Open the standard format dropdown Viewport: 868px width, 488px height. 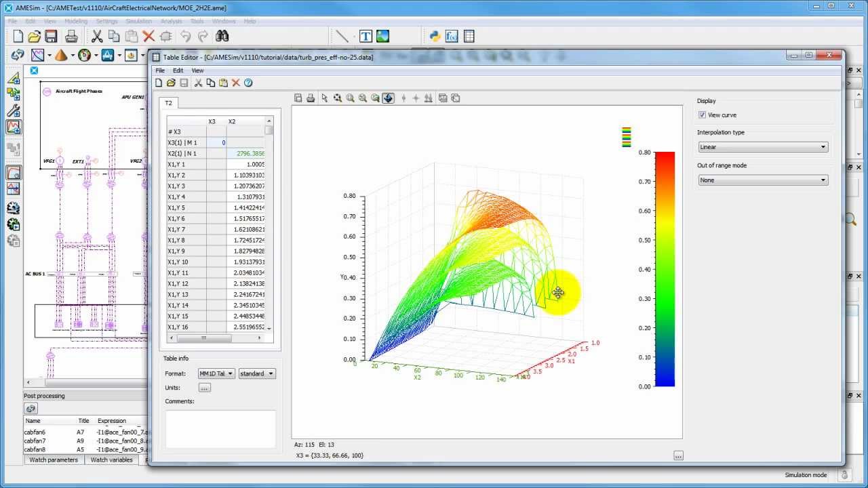(257, 373)
